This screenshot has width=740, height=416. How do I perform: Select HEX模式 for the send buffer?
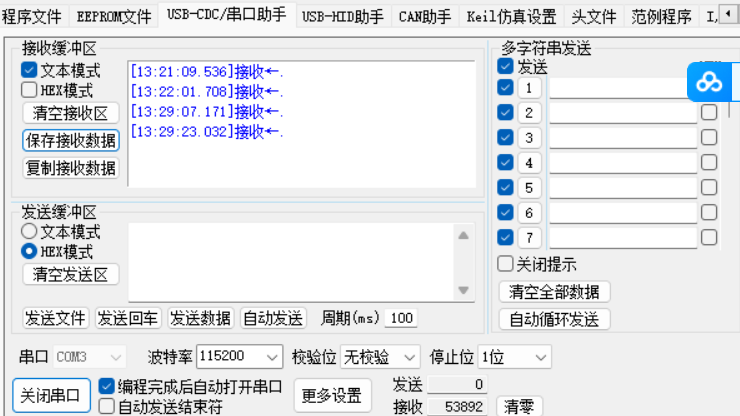coord(29,251)
